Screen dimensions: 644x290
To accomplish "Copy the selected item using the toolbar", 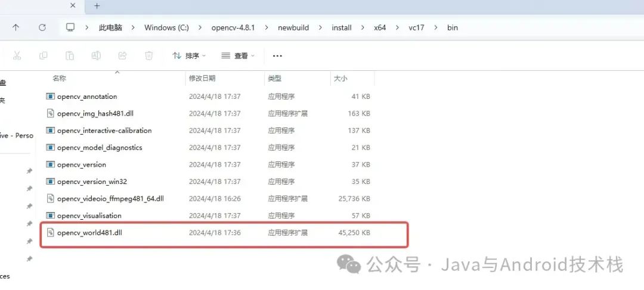I will point(43,55).
